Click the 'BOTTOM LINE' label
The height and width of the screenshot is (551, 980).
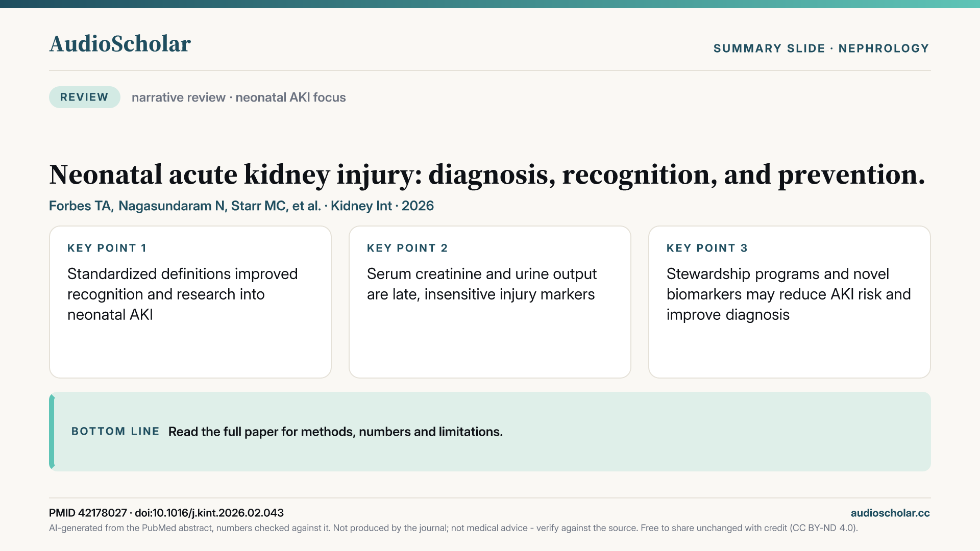(115, 431)
